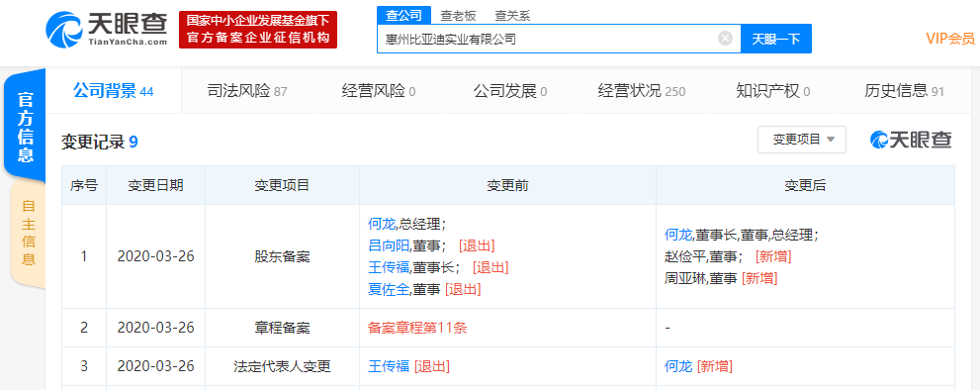This screenshot has width=980, height=390.
Task: Open the 经营状况 250 tab
Action: pyautogui.click(x=642, y=91)
